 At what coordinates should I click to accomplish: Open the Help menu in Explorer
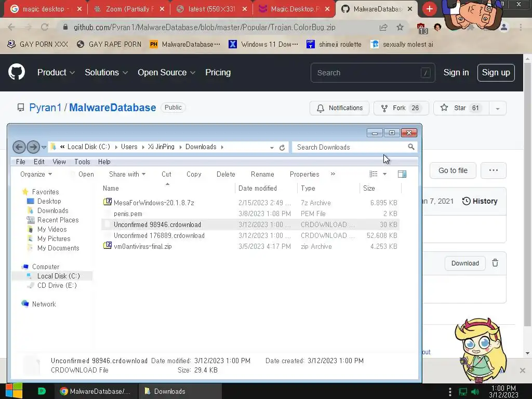pos(104,162)
